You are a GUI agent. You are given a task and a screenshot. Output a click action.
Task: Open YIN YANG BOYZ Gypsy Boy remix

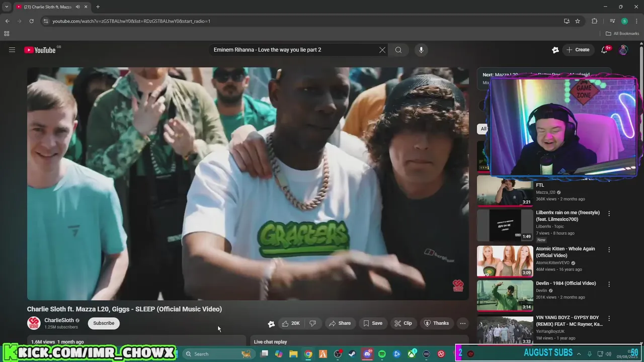click(505, 329)
